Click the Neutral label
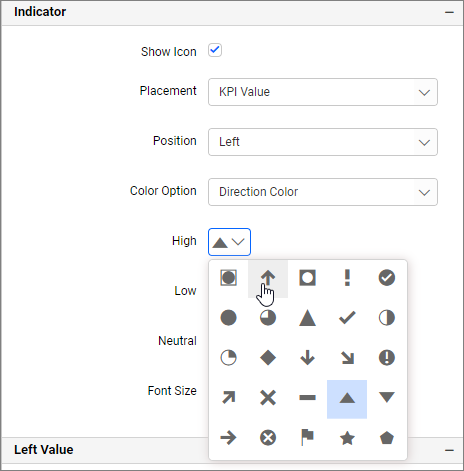Image resolution: width=464 pixels, height=471 pixels. point(177,341)
